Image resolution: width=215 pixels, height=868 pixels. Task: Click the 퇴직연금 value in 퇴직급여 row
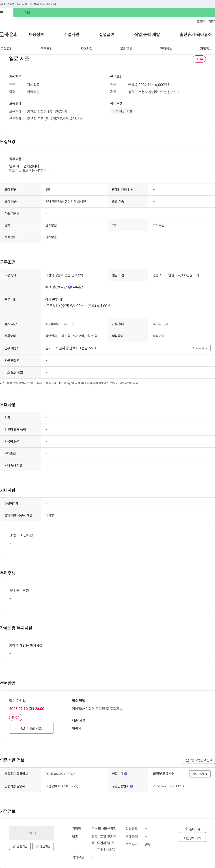[159, 336]
